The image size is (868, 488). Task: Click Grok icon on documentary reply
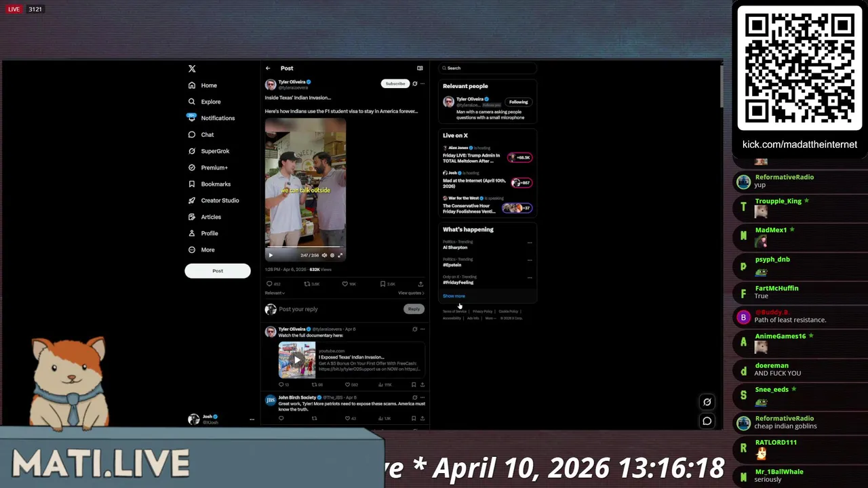(415, 329)
